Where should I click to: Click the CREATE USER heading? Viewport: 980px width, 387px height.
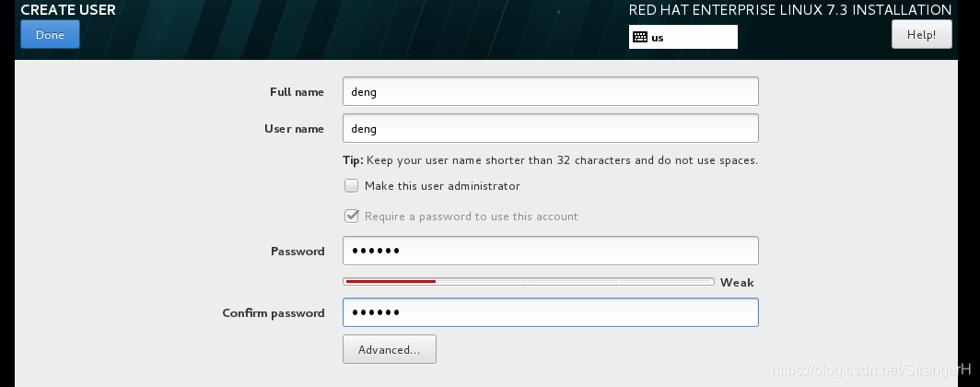pos(68,10)
